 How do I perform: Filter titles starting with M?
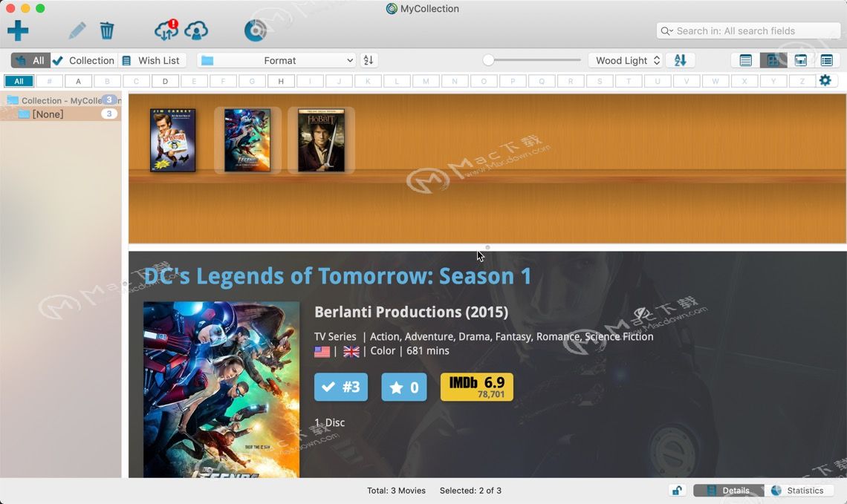pyautogui.click(x=426, y=81)
